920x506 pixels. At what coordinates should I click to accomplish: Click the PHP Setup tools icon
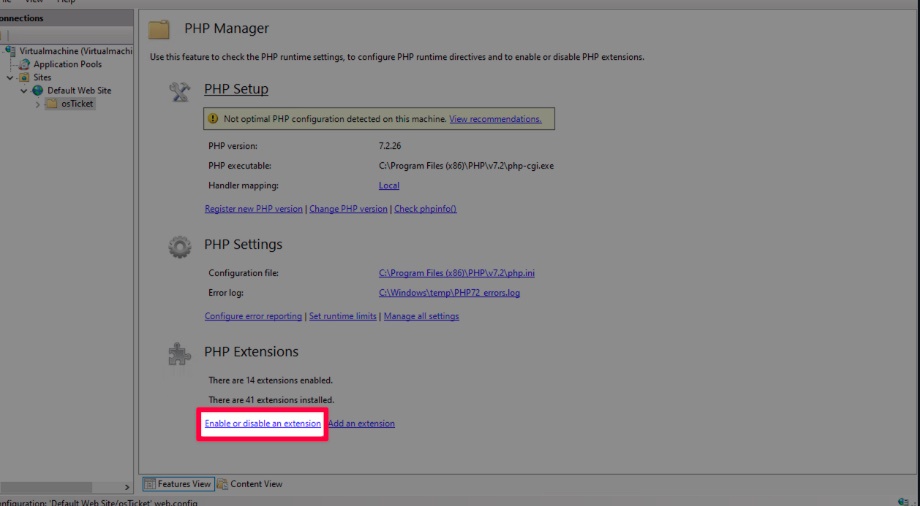180,92
